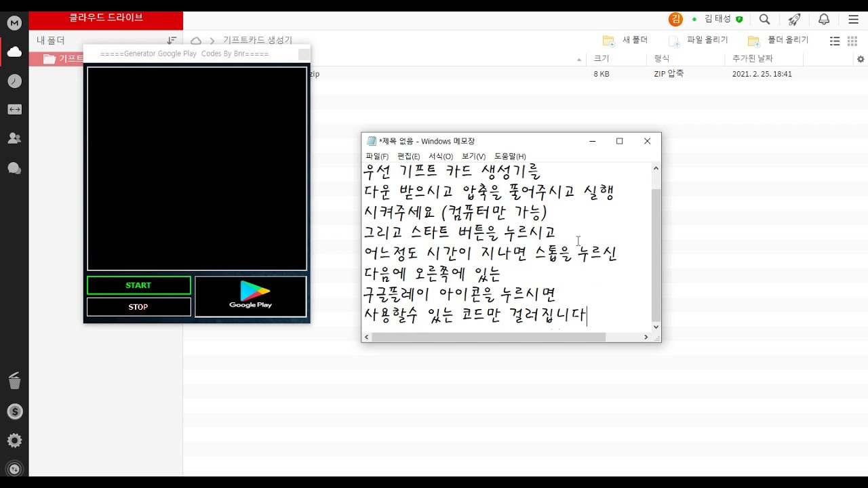
Task: Click the 김태성 account name
Action: click(718, 20)
